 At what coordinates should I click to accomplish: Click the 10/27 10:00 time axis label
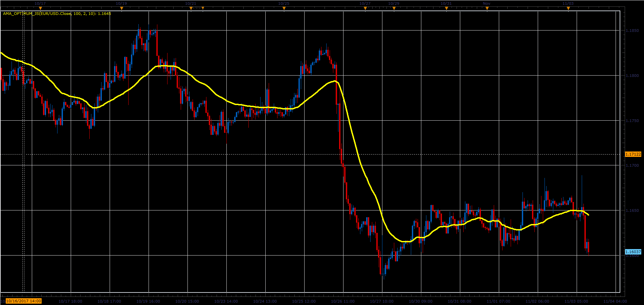pyautogui.click(x=382, y=301)
